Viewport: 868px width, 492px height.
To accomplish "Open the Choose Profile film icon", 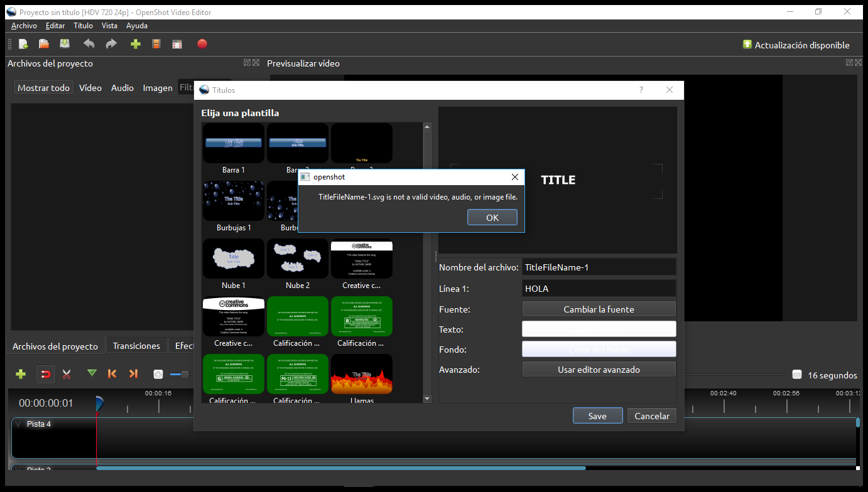I will click(156, 44).
